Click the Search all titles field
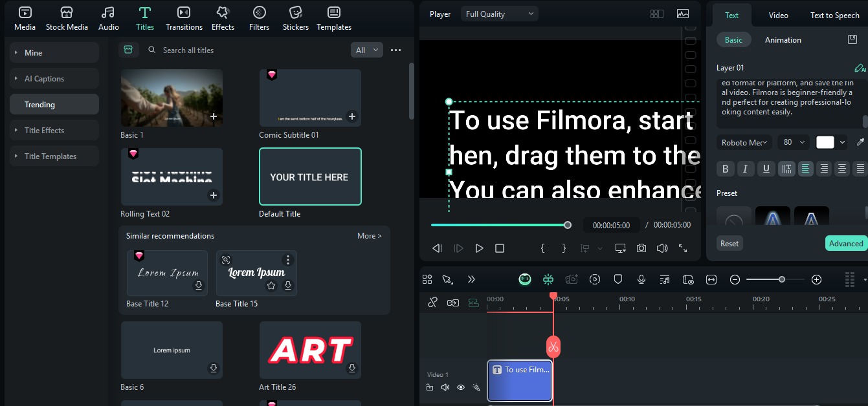 point(246,50)
